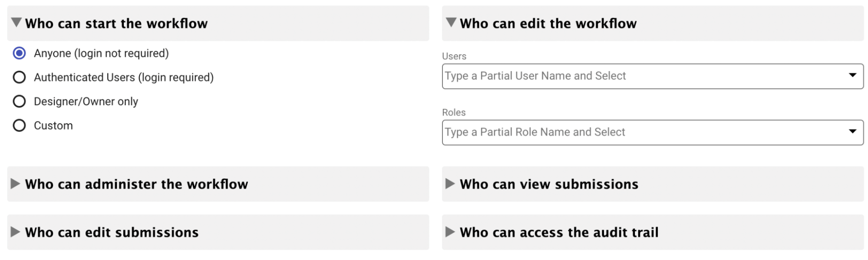Expand the Who can administer the workflow triangle
Image resolution: width=868 pixels, height=260 pixels.
point(15,184)
